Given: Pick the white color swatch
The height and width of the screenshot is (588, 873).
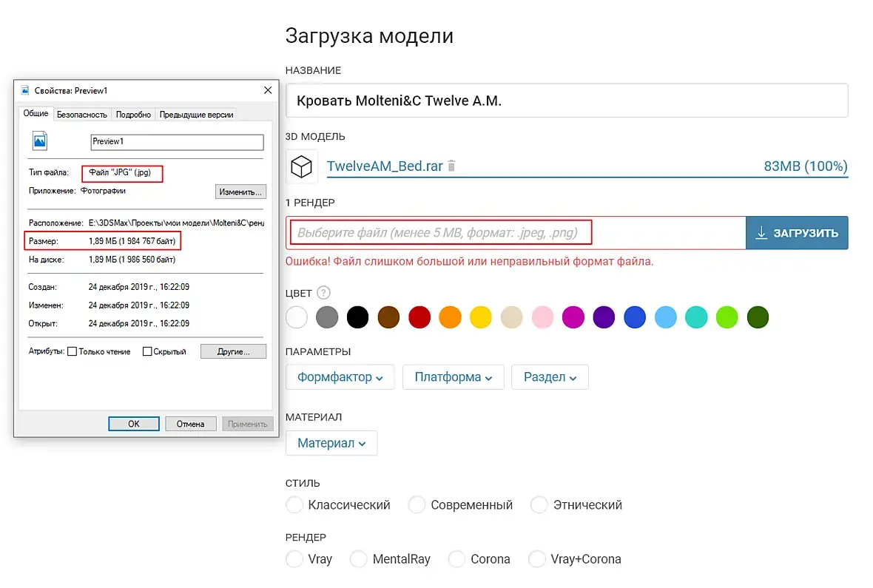Looking at the screenshot, I should coord(297,317).
